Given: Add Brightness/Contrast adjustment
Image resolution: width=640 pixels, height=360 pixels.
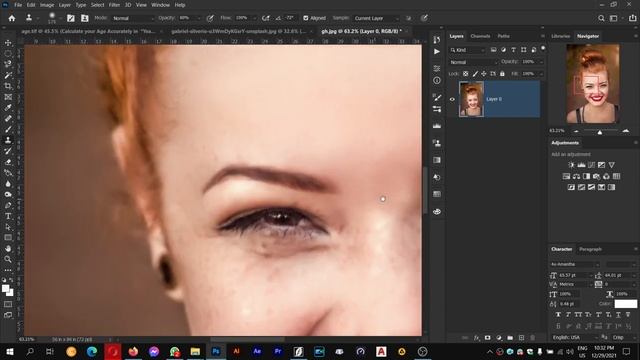Looking at the screenshot, I should 571,165.
